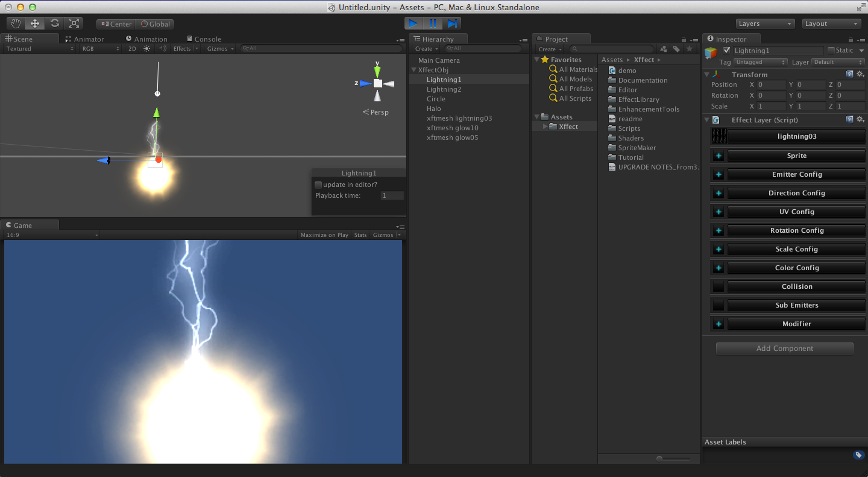The height and width of the screenshot is (477, 868).
Task: Open Transform component gear menu
Action: [860, 74]
